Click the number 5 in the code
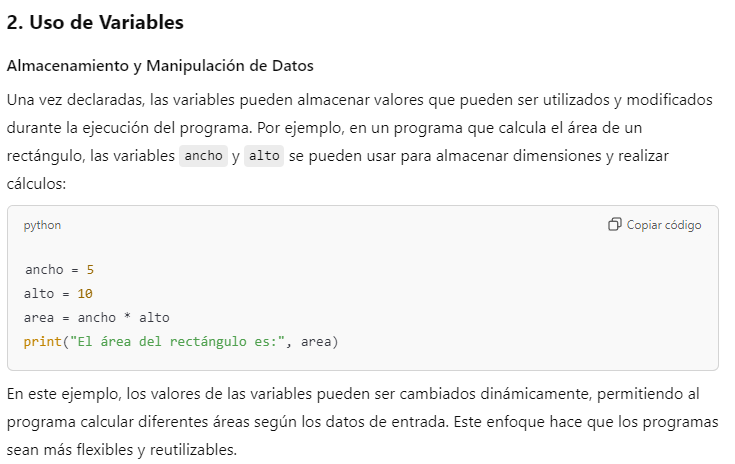The image size is (735, 464). pos(90,270)
